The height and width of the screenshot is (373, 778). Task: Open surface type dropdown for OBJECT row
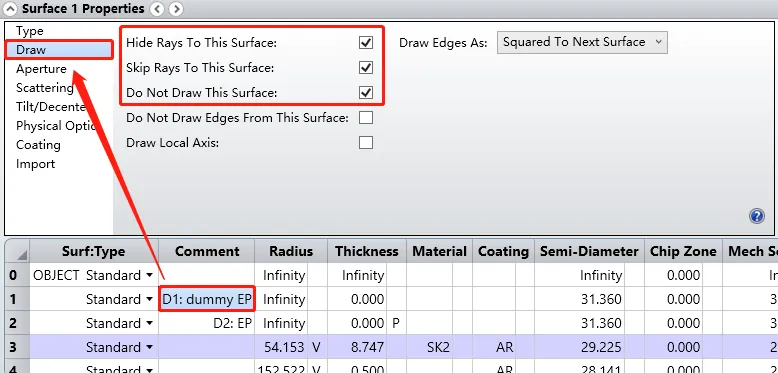tap(150, 276)
